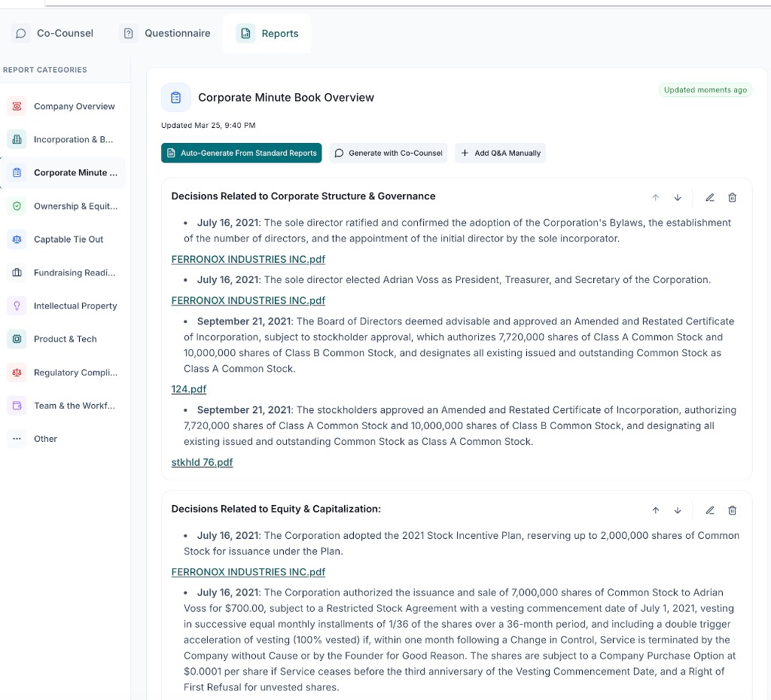Move the Equity & Capitalization section down

point(678,510)
